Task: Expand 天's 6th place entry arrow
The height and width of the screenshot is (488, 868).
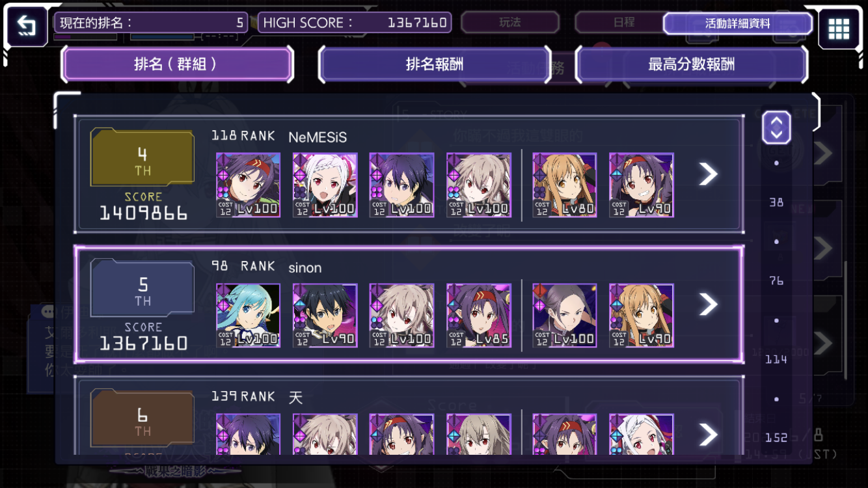Action: tap(708, 435)
